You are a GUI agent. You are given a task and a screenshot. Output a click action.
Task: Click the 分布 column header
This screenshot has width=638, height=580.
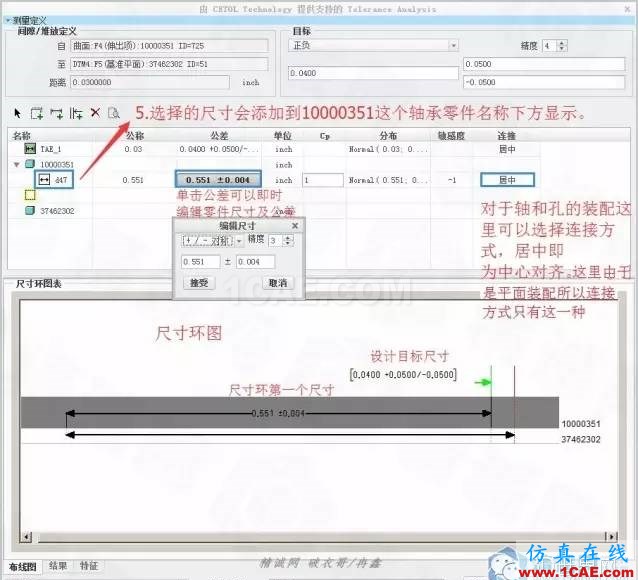click(388, 136)
